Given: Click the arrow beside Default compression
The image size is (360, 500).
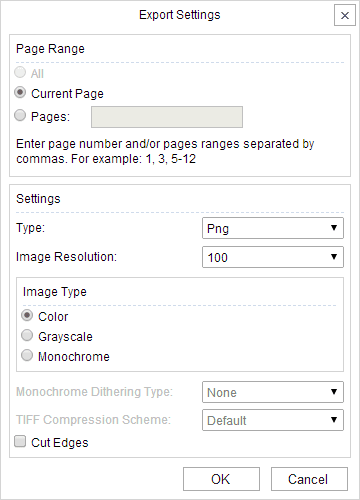Looking at the screenshot, I should [334, 420].
